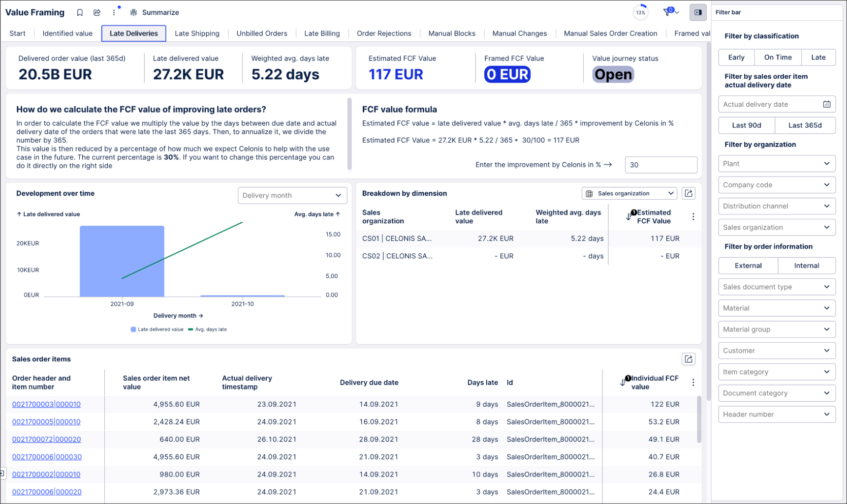Open the Item category dropdown
Viewport: 847px width, 504px height.
click(777, 372)
